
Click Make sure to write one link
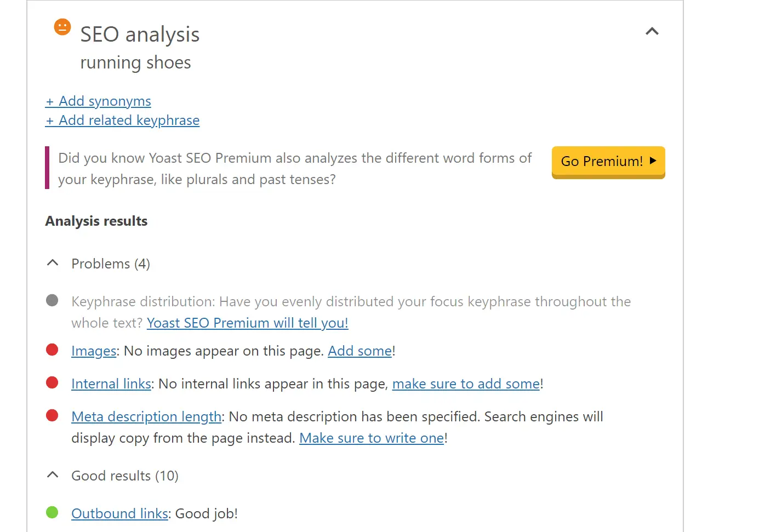coord(371,438)
